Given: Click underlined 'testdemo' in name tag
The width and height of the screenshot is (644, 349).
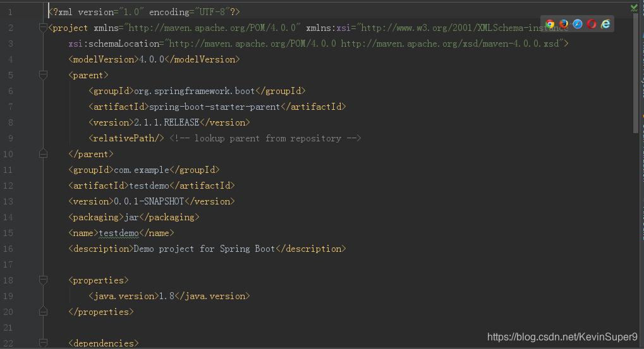Looking at the screenshot, I should (119, 233).
